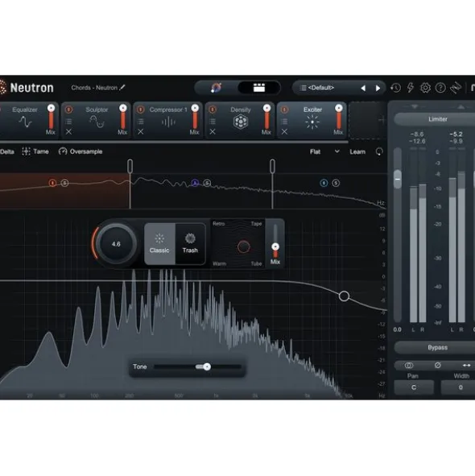This screenshot has height=476, width=475.
Task: Open Exciter module presets list icon
Action: [x=284, y=122]
